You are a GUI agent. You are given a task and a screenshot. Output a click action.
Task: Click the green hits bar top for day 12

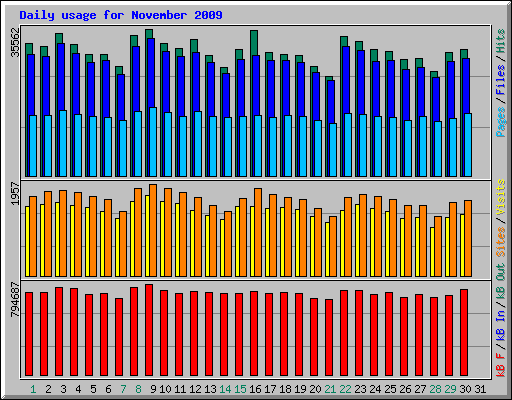[194, 46]
